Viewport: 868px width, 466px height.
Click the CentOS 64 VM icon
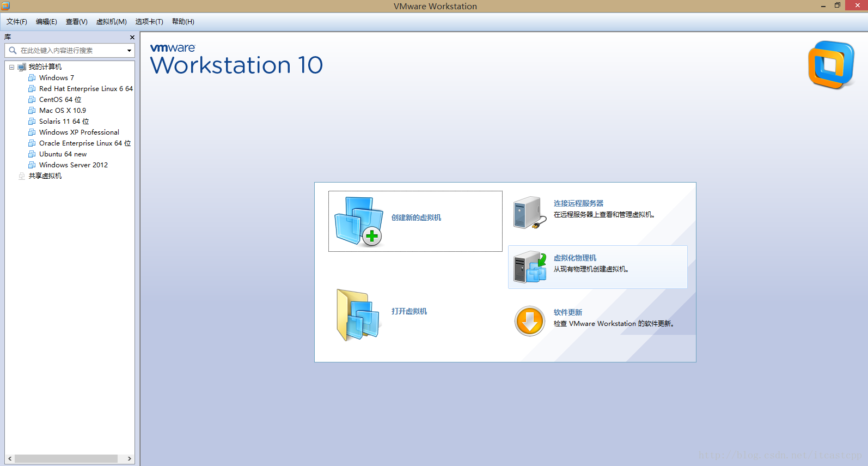(32, 99)
